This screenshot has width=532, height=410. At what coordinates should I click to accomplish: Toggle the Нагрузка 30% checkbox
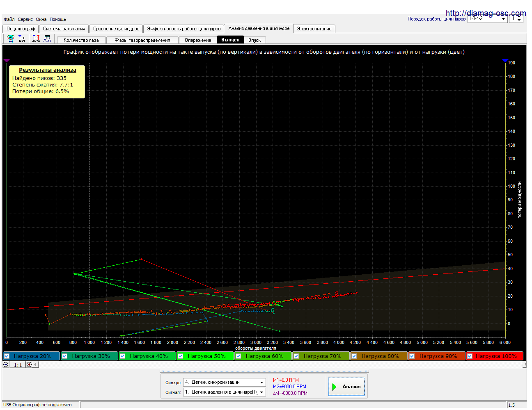point(64,356)
